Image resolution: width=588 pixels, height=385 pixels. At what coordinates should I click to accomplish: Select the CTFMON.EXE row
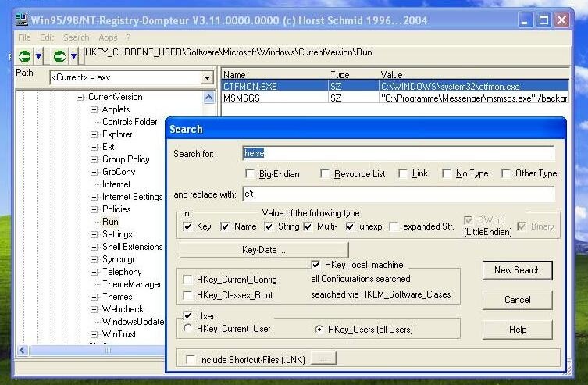click(395, 86)
